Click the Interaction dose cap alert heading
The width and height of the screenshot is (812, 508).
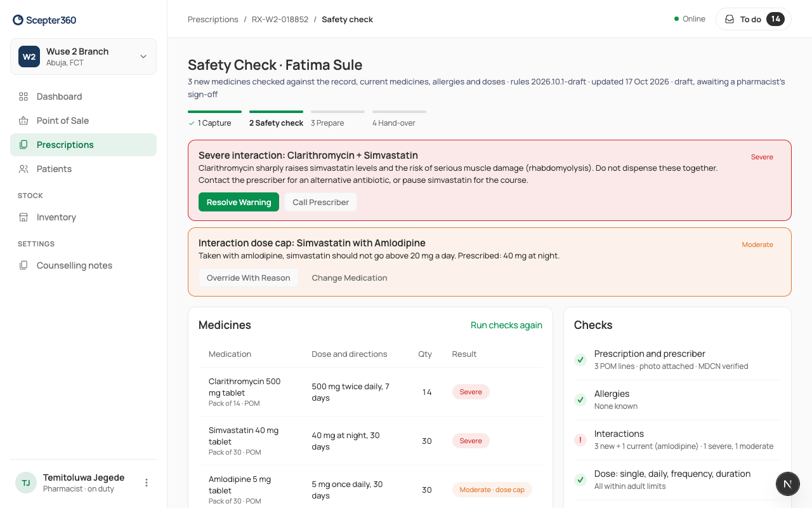click(312, 243)
